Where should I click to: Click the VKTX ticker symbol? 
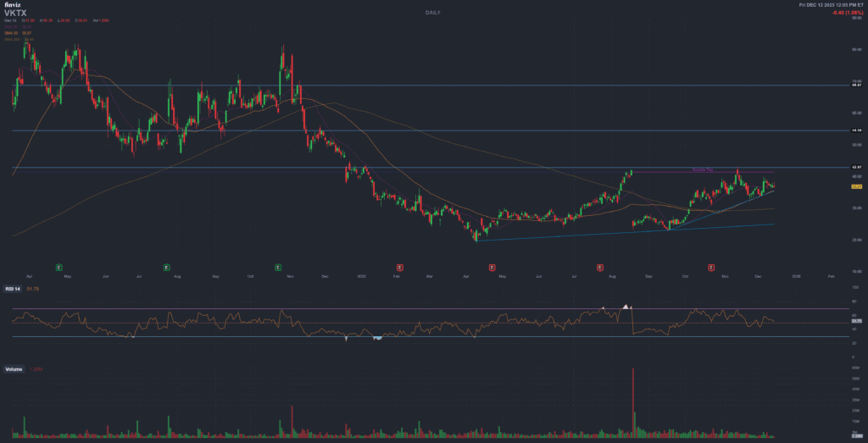(x=15, y=14)
